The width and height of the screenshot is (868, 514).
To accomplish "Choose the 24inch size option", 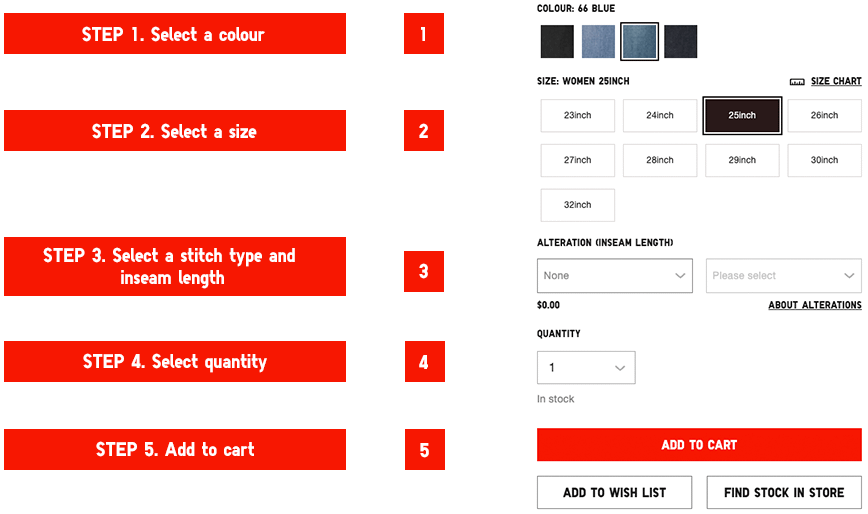I will coord(659,116).
